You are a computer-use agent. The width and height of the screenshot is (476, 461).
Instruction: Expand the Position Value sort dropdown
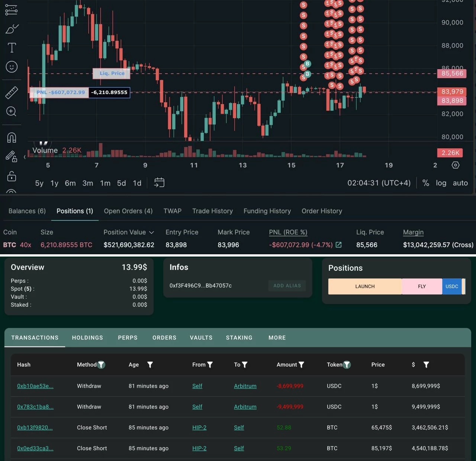(x=151, y=232)
